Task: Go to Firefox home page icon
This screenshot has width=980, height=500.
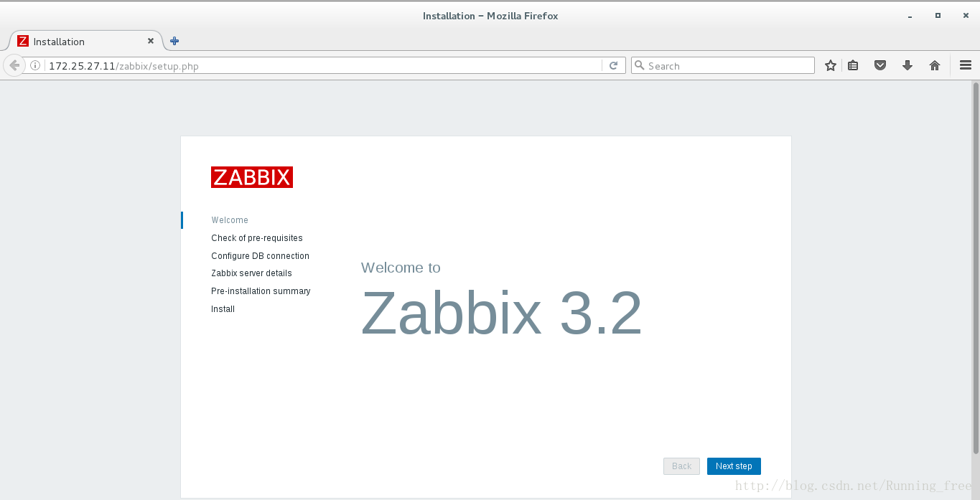Action: pos(935,65)
